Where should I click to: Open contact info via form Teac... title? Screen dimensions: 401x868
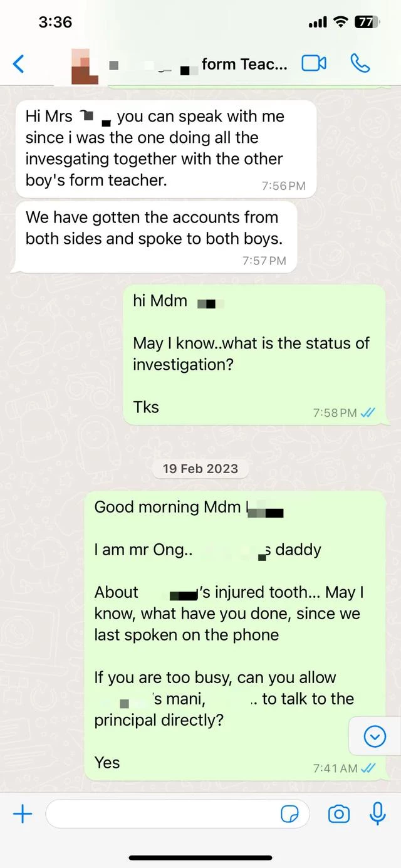click(244, 64)
